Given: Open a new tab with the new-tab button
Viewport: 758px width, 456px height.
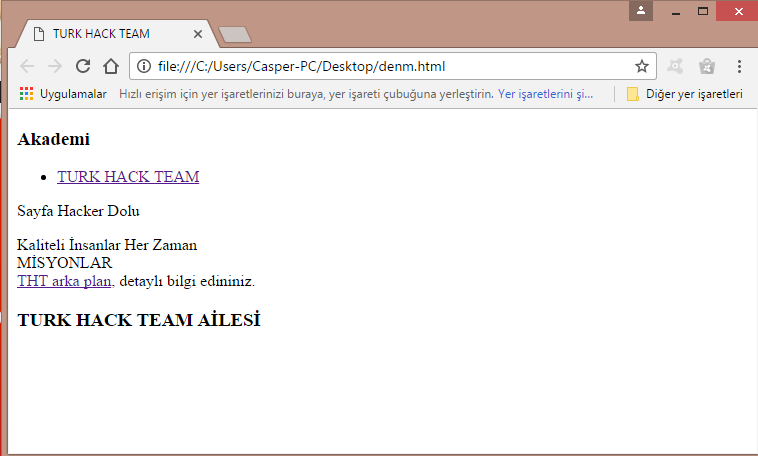Looking at the screenshot, I should click(x=235, y=35).
